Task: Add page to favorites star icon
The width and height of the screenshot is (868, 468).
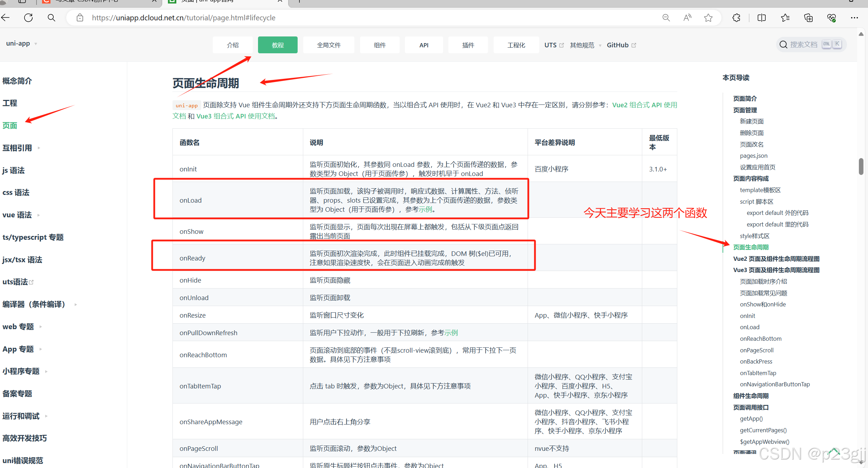Action: point(708,18)
